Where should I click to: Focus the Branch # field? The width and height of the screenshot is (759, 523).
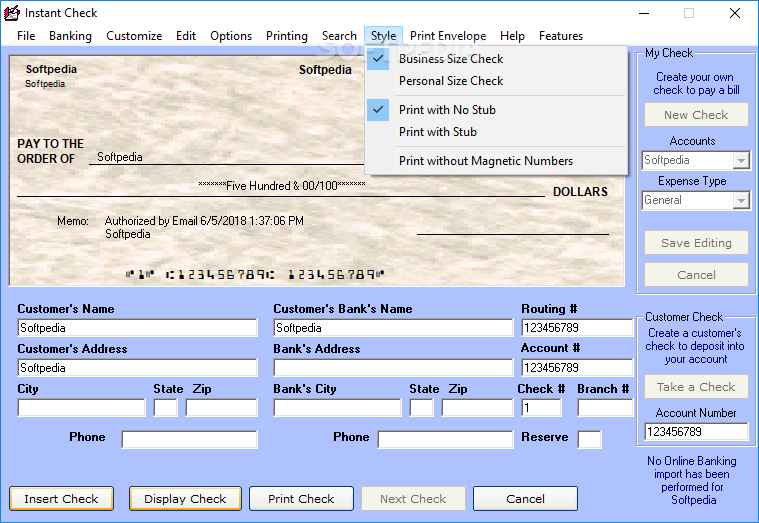[605, 408]
